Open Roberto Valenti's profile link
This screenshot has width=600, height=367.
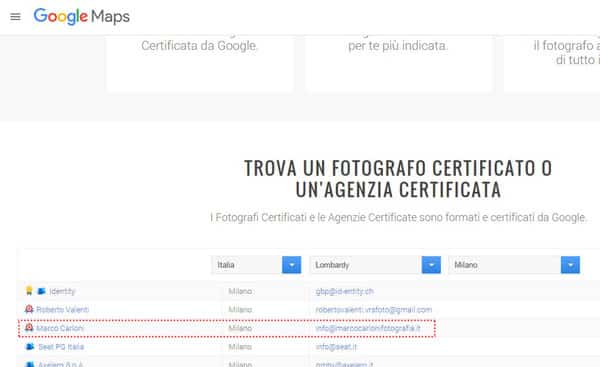[63, 309]
